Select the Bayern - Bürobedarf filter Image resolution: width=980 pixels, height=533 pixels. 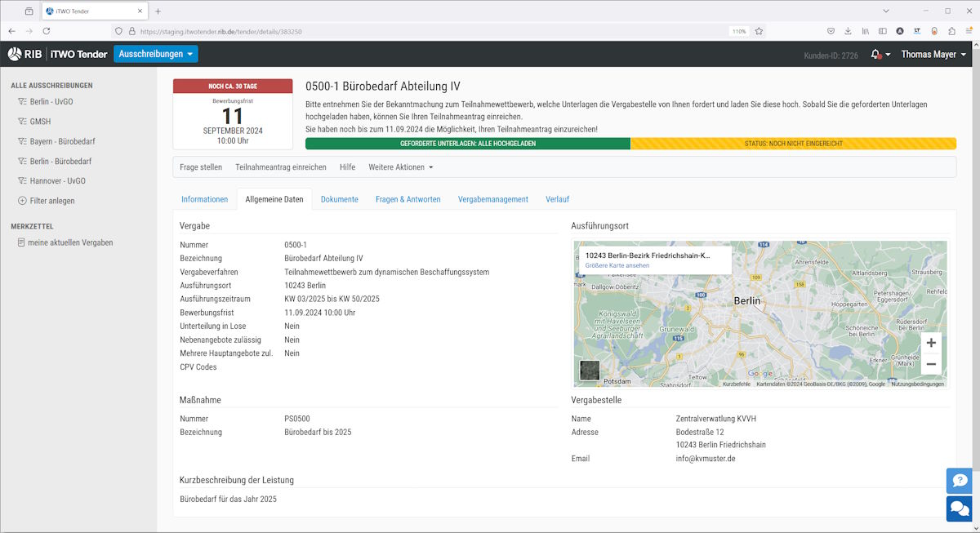pos(62,141)
